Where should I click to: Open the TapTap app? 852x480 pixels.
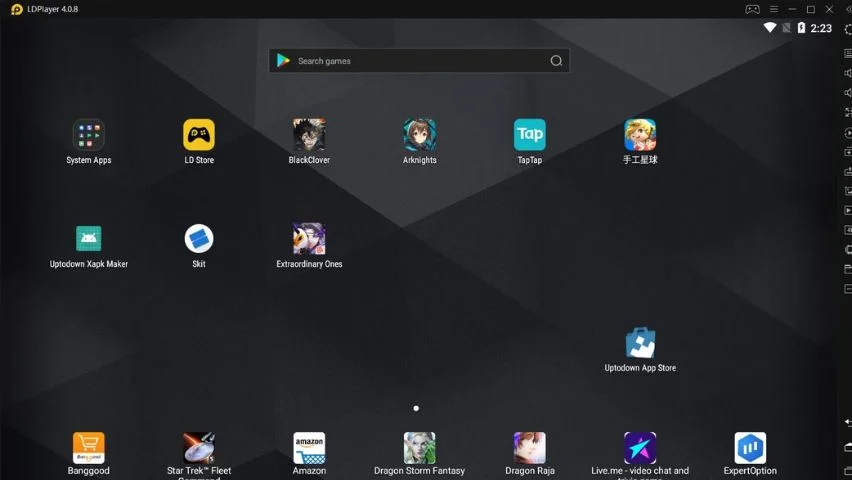530,135
